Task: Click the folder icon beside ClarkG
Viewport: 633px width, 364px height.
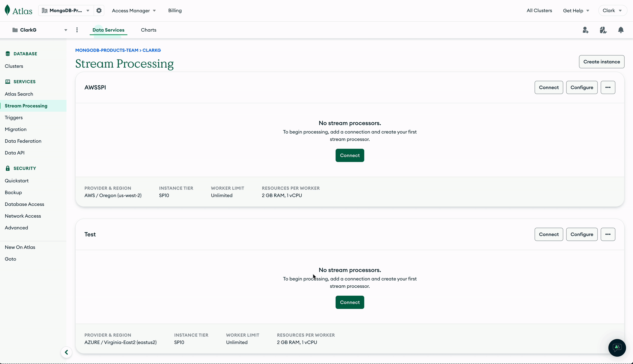Action: 14,30
